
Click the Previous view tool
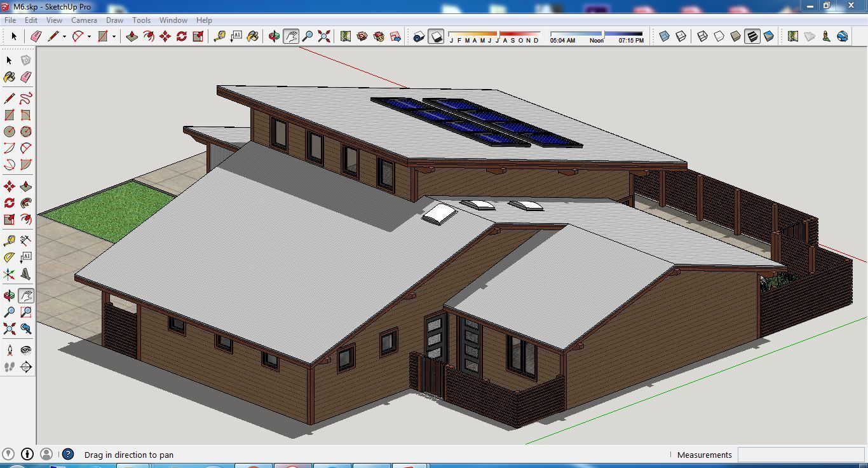point(26,329)
